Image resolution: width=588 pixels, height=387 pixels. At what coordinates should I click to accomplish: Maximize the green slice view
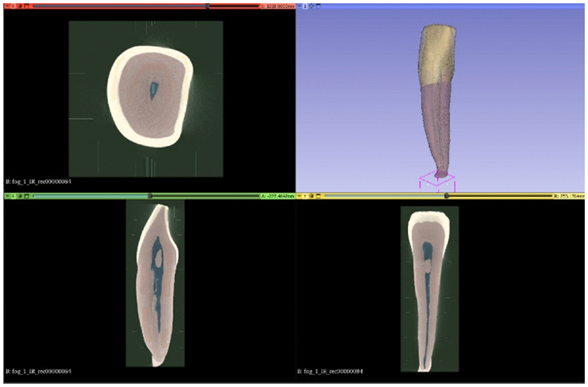(x=26, y=196)
